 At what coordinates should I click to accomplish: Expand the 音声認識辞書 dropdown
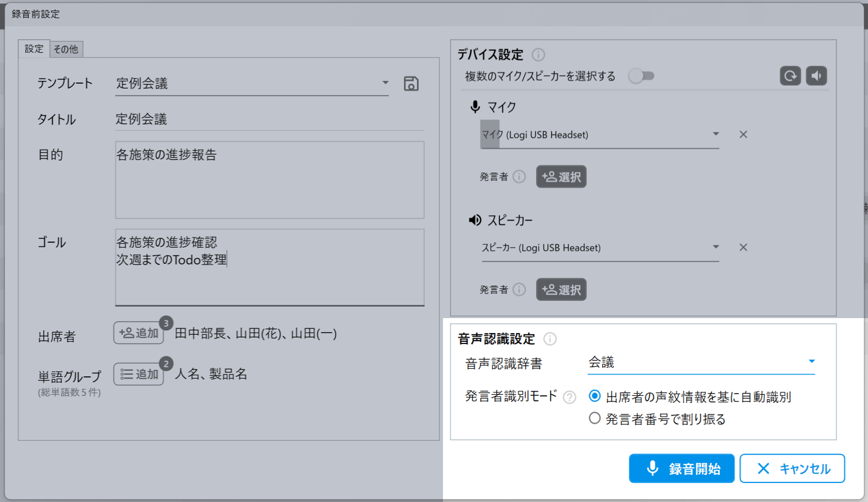811,362
